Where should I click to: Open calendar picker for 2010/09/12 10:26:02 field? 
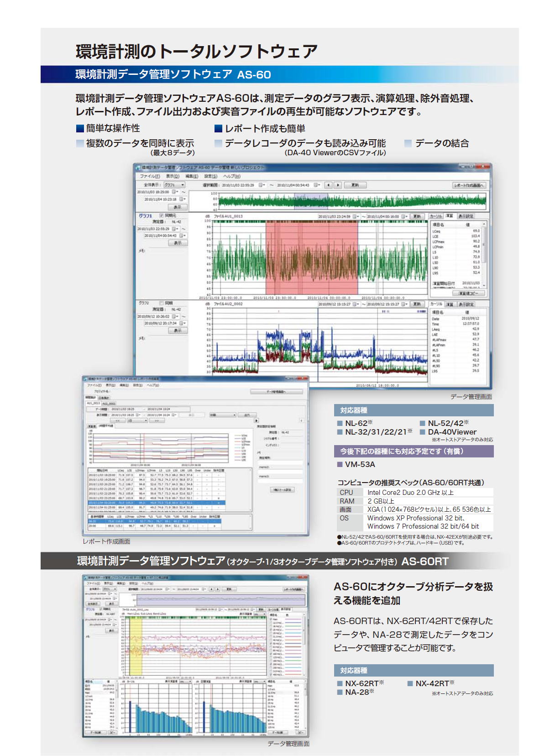pyautogui.click(x=176, y=316)
